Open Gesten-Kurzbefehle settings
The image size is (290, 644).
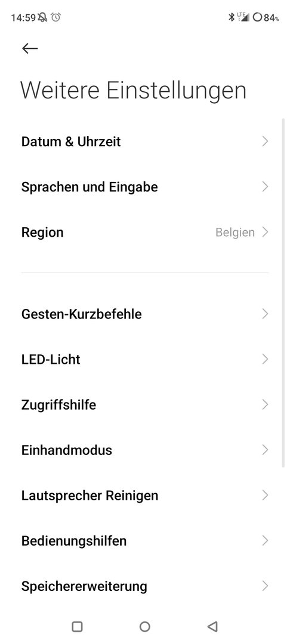(145, 314)
